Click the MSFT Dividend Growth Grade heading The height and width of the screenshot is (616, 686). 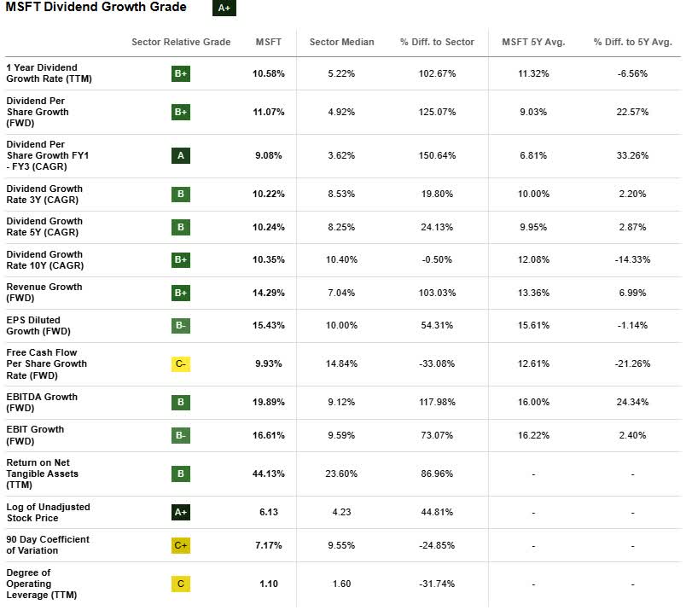click(96, 8)
